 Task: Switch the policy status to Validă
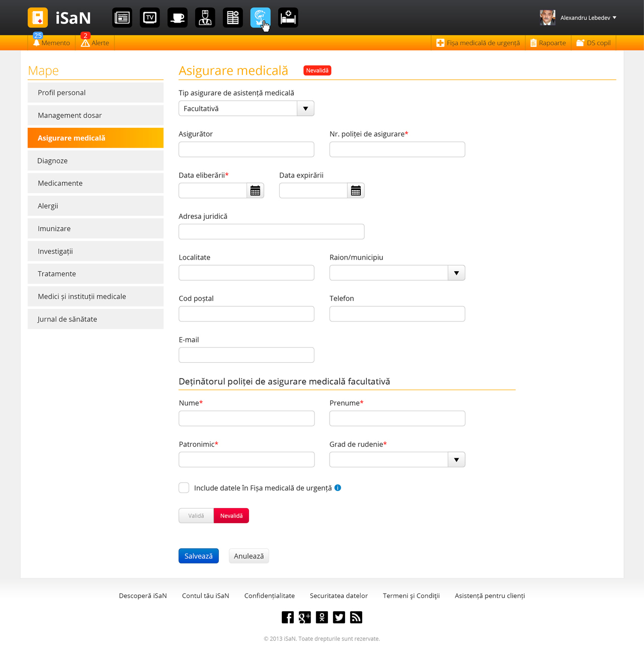point(196,516)
